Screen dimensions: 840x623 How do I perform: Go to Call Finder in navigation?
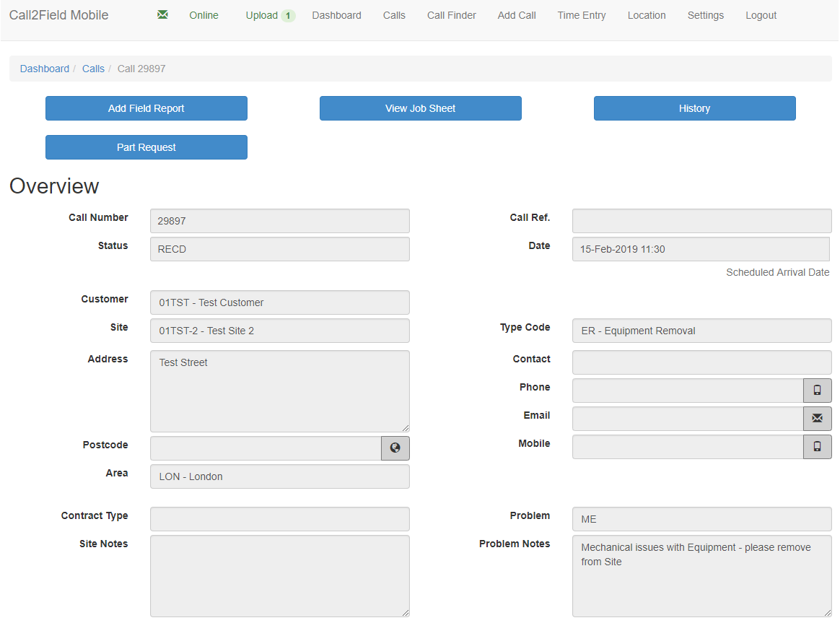tap(451, 15)
